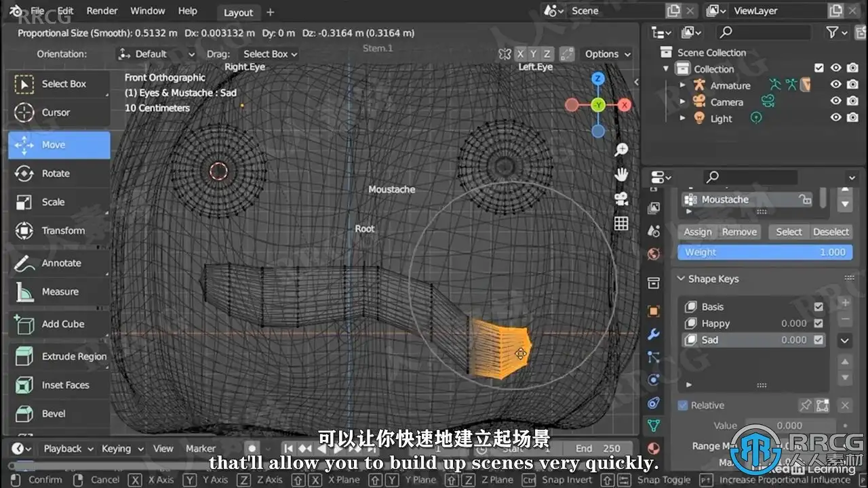The image size is (868, 488).
Task: Collapse the Shape Keys panel
Action: [x=681, y=279]
